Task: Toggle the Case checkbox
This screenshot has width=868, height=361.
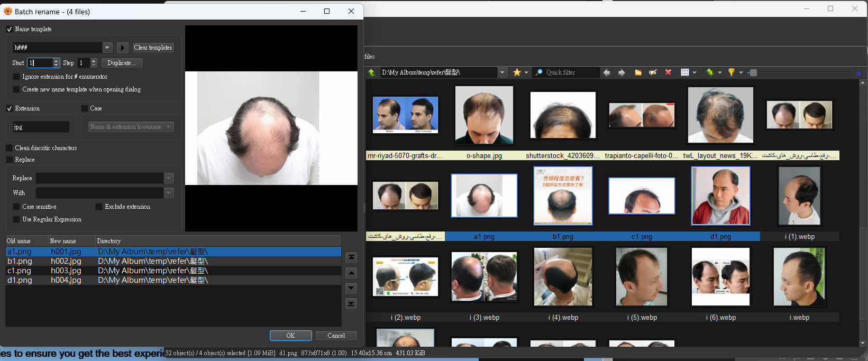Action: point(85,108)
